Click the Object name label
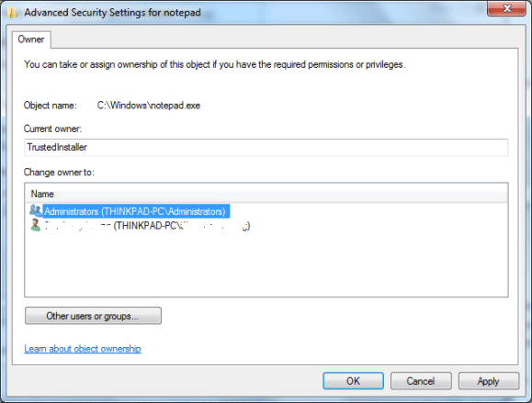The image size is (532, 403). [51, 106]
